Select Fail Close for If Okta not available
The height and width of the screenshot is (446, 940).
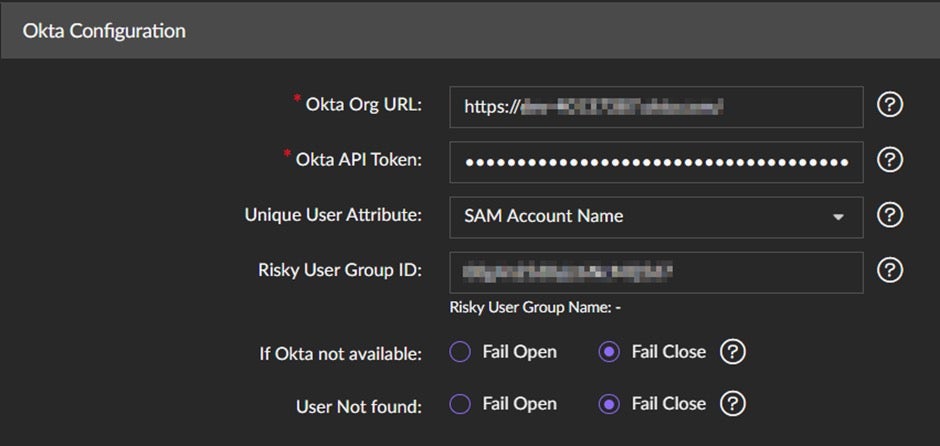609,352
